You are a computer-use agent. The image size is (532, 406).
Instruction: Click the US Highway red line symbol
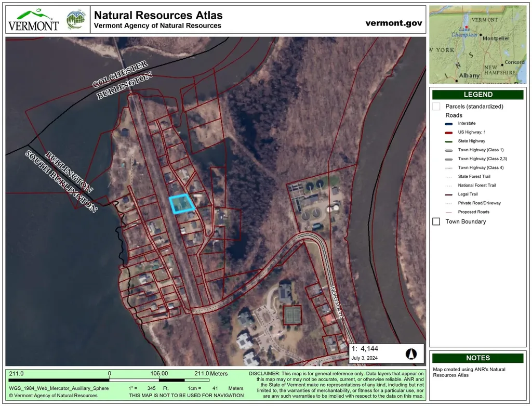tap(448, 133)
